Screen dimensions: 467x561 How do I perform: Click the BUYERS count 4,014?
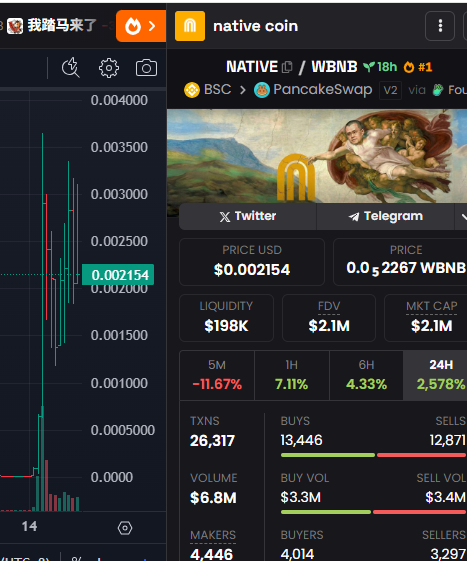pyautogui.click(x=297, y=554)
